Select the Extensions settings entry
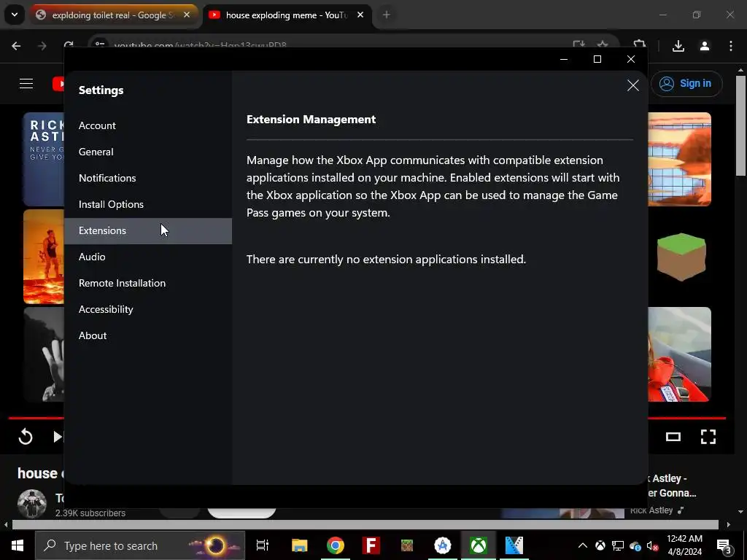Screen dimensions: 747x560 (x=147, y=231)
